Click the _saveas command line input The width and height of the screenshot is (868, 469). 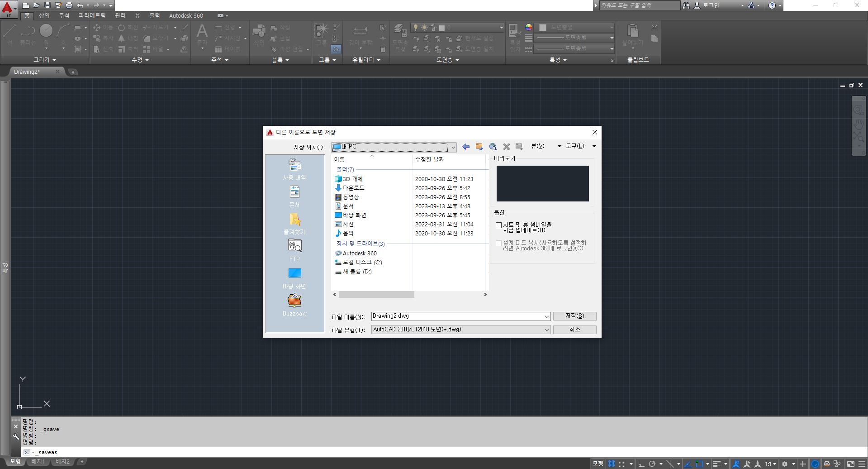[443, 452]
